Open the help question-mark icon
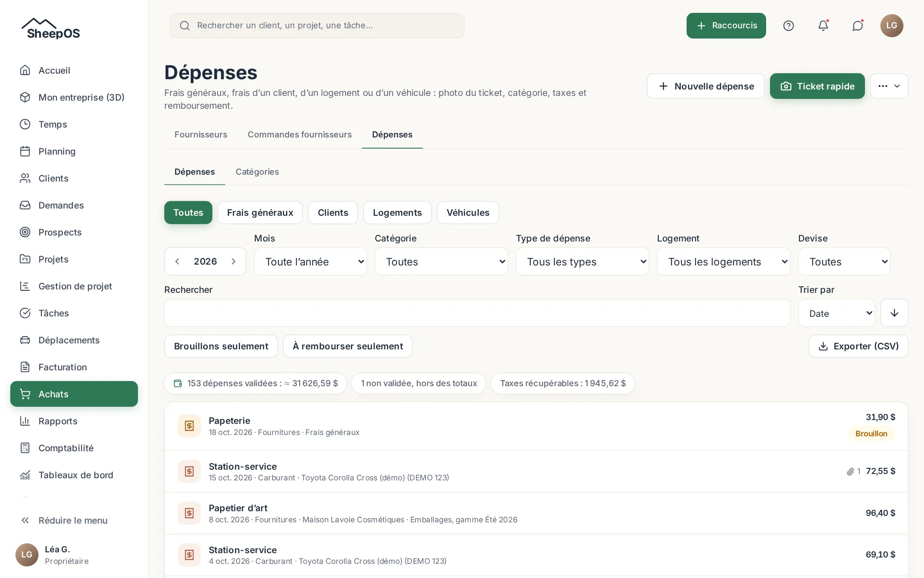The image size is (924, 578). point(788,26)
